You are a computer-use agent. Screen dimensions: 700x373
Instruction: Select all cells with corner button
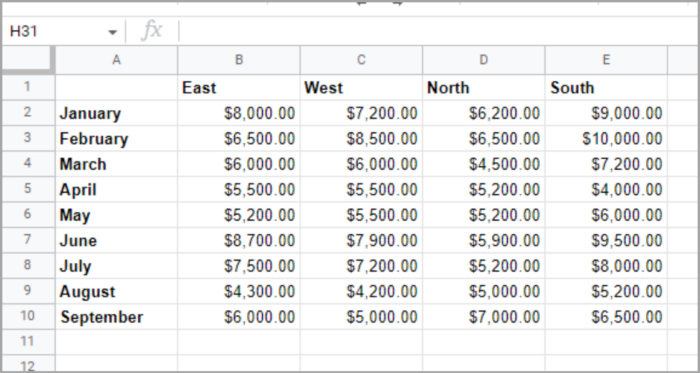pos(28,59)
